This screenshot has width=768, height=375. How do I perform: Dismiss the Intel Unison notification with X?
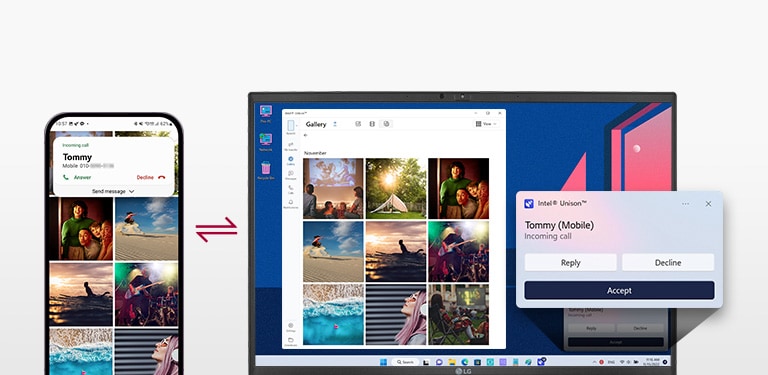point(708,204)
